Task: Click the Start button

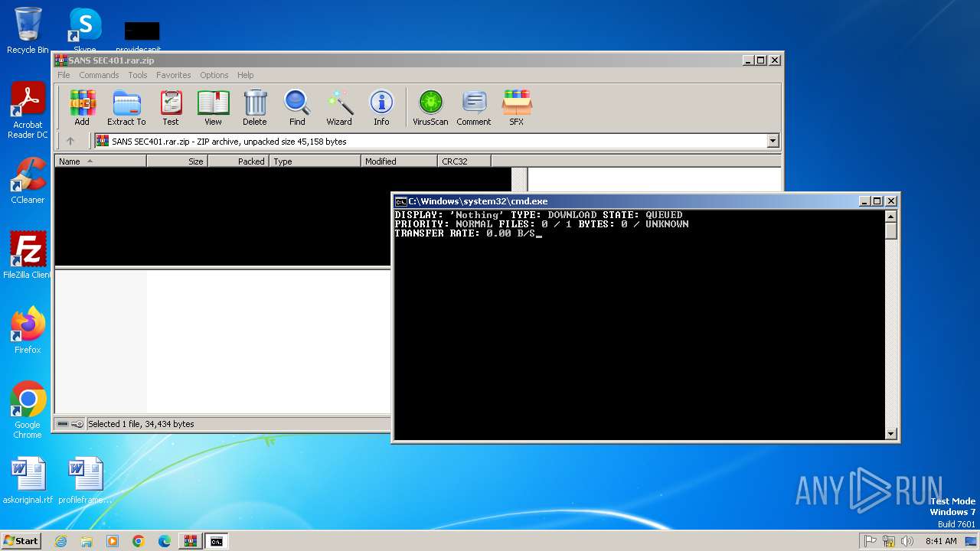Action: (x=21, y=541)
